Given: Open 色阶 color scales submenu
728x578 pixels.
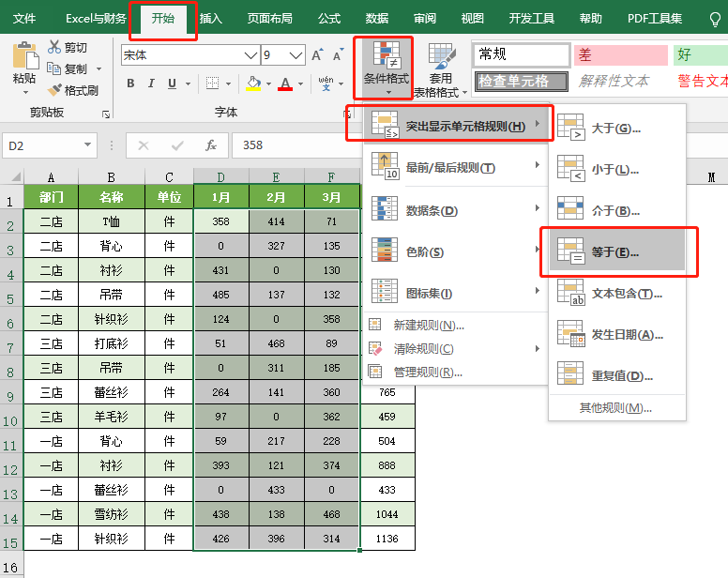Looking at the screenshot, I should pos(456,251).
